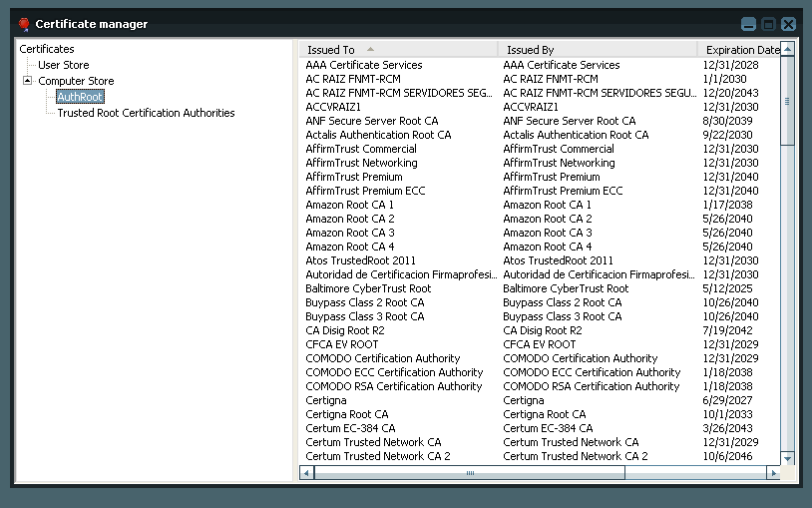Click the vertical scrollbar down arrow
The width and height of the screenshot is (812, 508).
pyautogui.click(x=787, y=458)
